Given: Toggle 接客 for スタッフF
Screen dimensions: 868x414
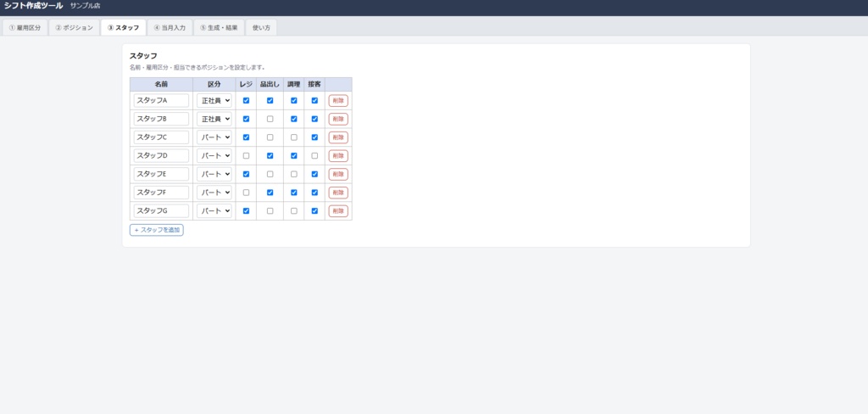Looking at the screenshot, I should (x=315, y=193).
